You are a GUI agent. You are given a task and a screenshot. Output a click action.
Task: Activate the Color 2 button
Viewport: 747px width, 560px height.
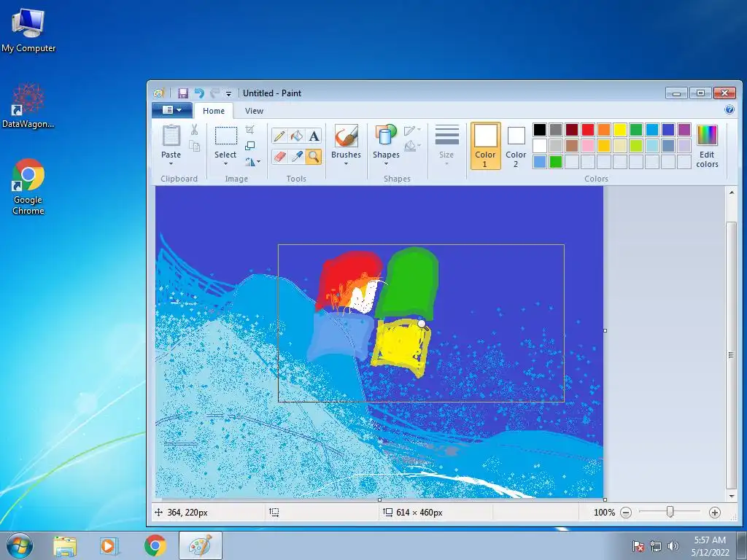point(516,146)
